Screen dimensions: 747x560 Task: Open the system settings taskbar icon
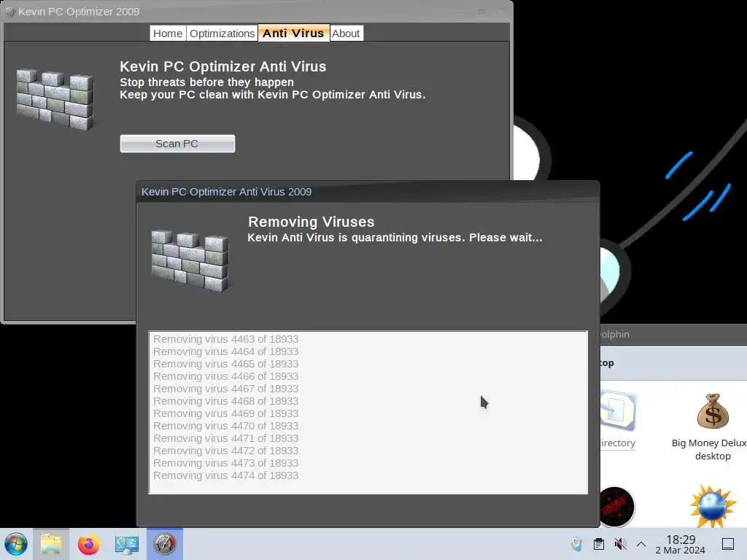tap(127, 544)
